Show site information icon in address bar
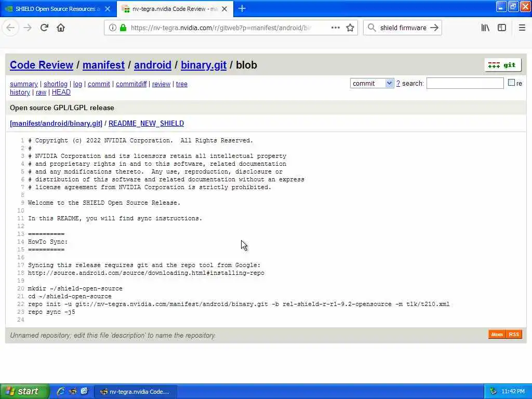 tap(112, 28)
